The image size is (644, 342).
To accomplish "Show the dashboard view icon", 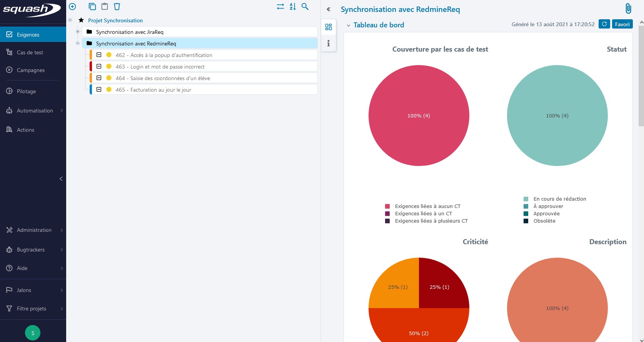I will (x=329, y=27).
